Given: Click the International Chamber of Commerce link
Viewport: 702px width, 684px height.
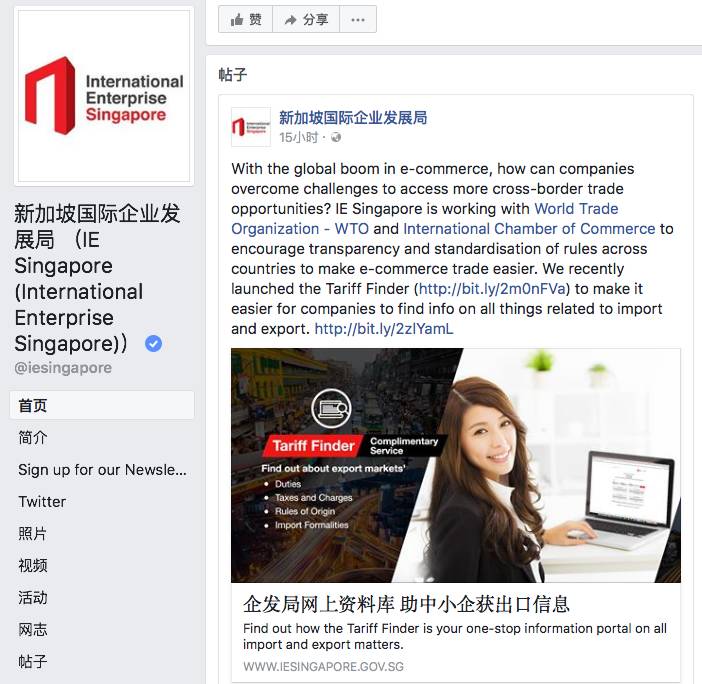Looking at the screenshot, I should (x=529, y=229).
